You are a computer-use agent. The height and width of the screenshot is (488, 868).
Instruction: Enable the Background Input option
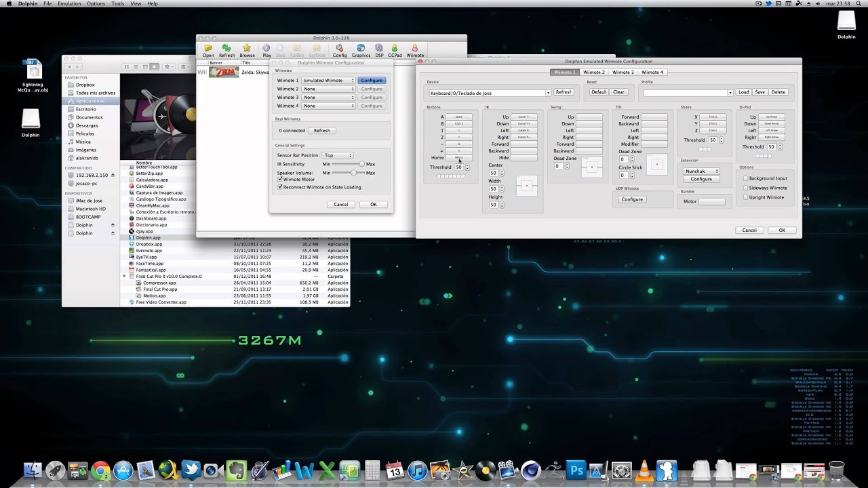[x=746, y=178]
